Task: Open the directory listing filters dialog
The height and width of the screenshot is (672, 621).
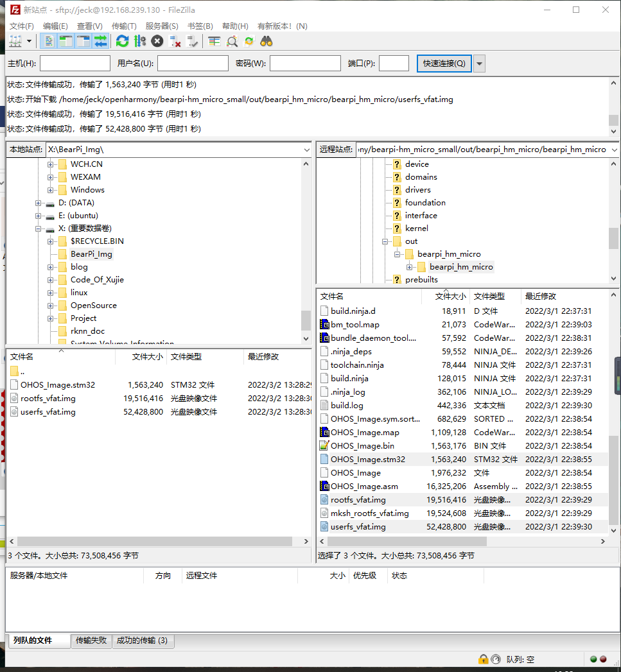Action: (214, 42)
